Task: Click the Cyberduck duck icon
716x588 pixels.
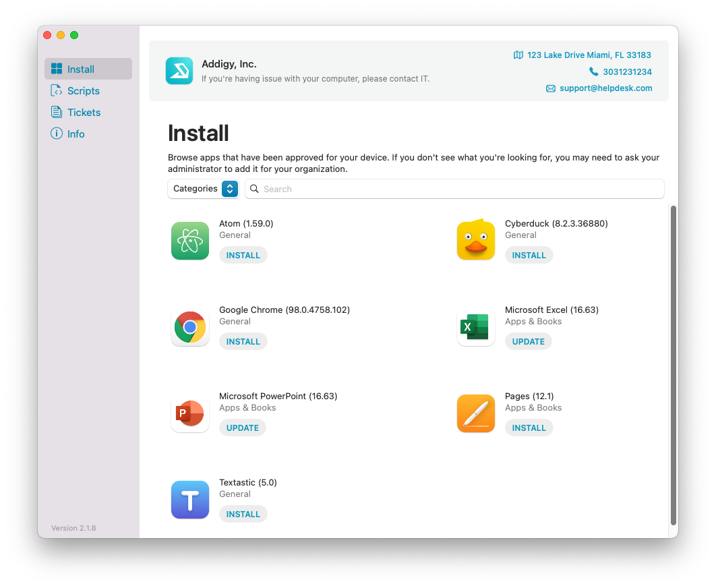Action: pos(476,239)
